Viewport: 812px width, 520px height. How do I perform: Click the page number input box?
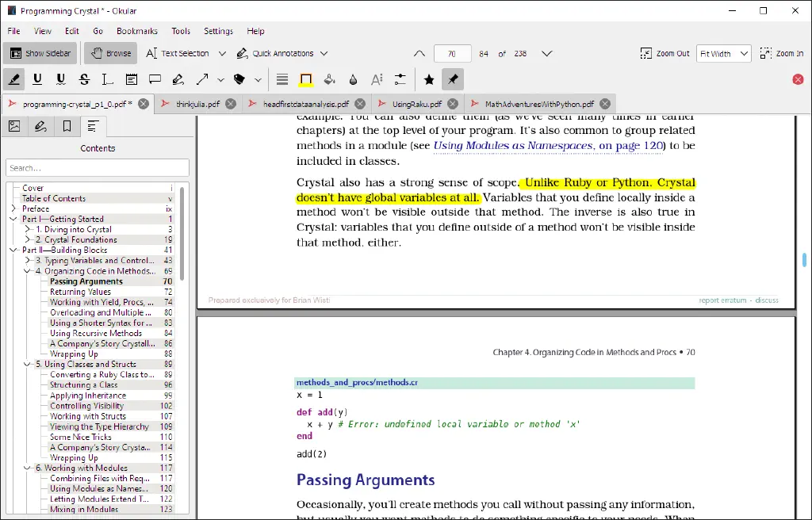click(x=452, y=54)
